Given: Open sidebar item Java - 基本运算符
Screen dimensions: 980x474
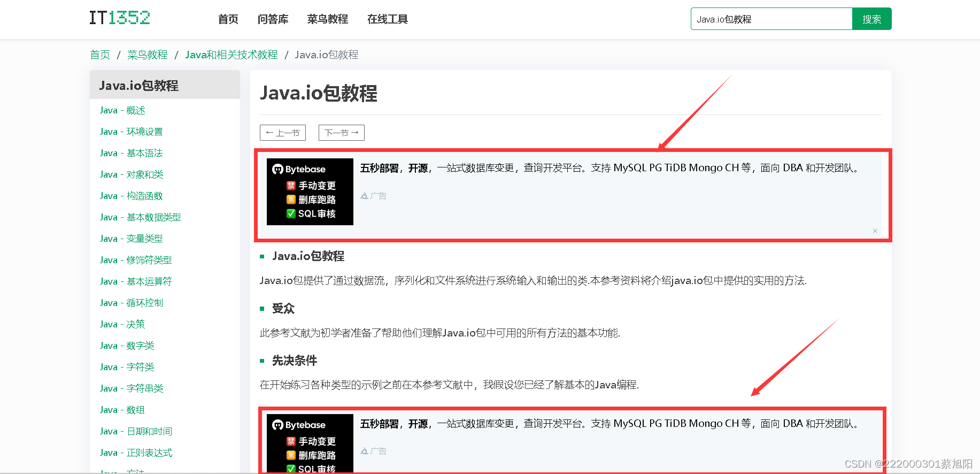Looking at the screenshot, I should pos(136,281).
